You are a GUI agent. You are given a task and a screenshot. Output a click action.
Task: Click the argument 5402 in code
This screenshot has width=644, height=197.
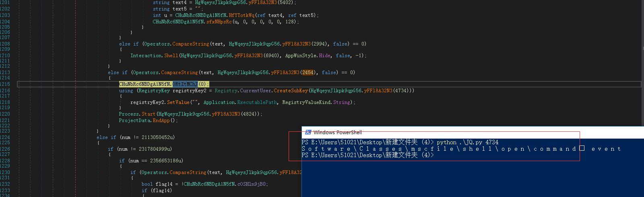289,2
